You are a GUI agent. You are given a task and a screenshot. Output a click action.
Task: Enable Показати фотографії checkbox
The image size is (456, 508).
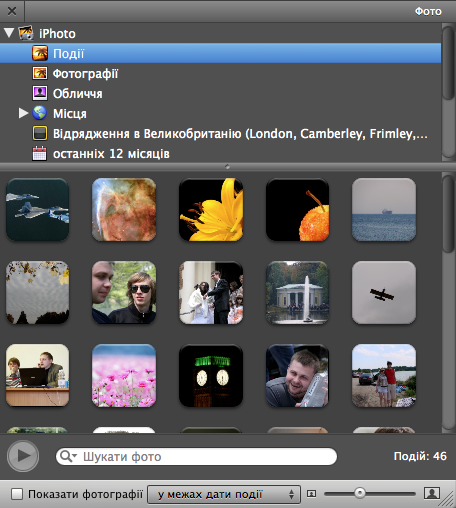point(17,494)
